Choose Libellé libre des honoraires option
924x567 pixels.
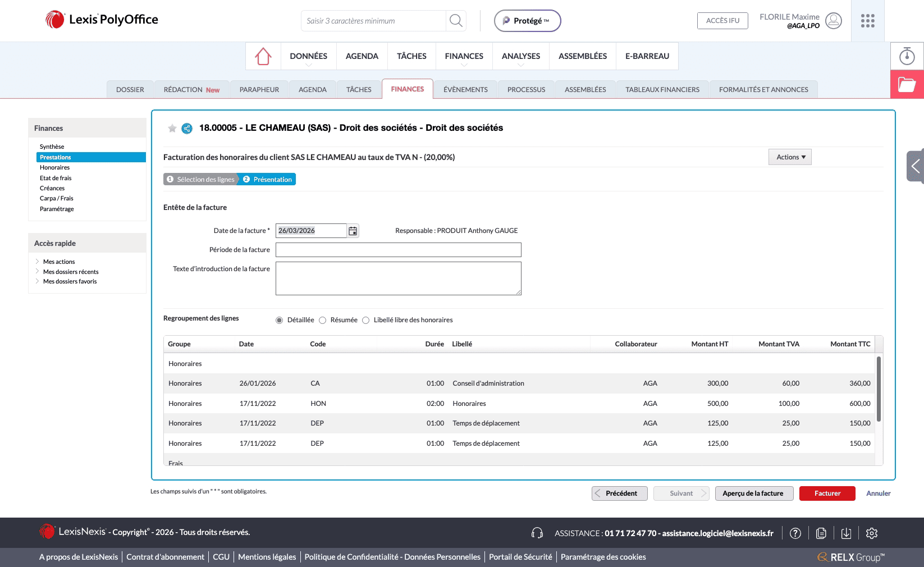tap(366, 320)
